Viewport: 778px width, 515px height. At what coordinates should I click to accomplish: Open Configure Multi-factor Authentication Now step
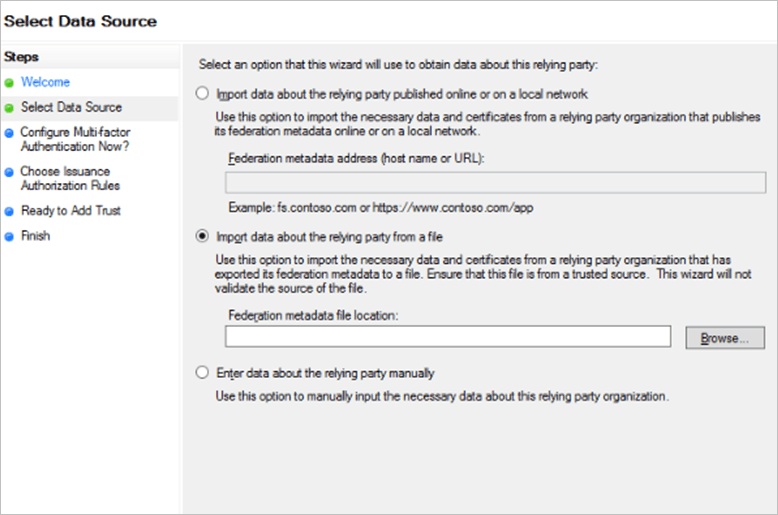click(75, 139)
